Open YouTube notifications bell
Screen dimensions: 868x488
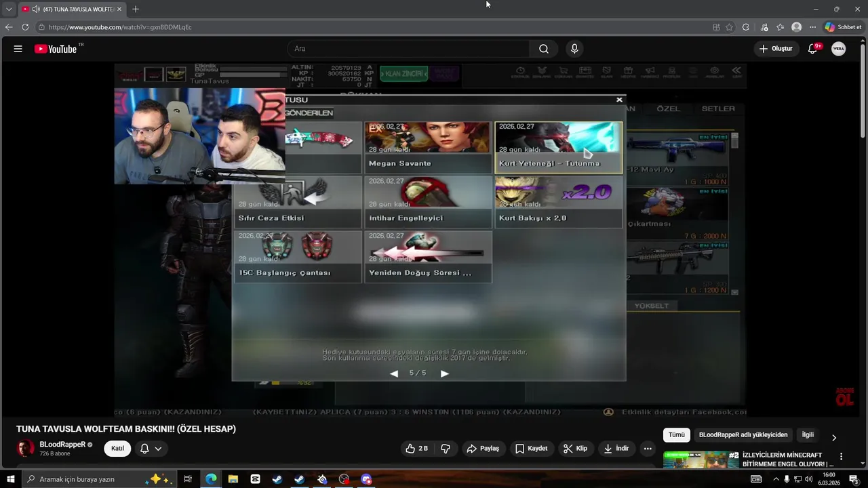pos(813,49)
